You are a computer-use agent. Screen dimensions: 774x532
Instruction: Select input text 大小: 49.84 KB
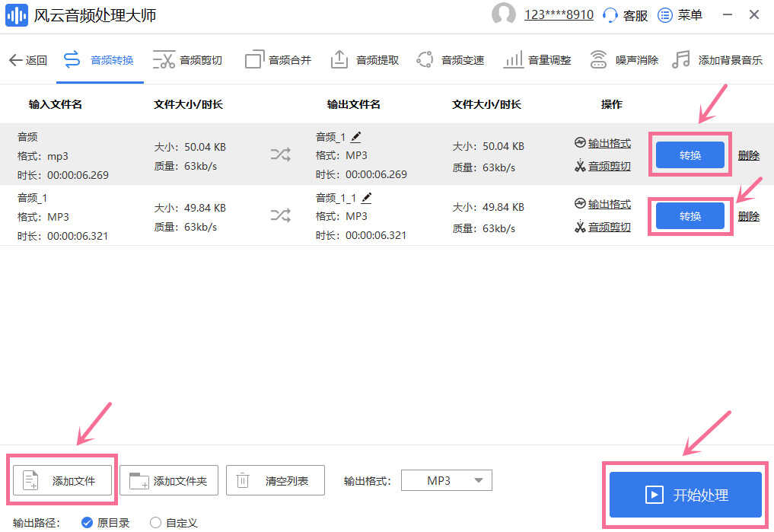190,208
